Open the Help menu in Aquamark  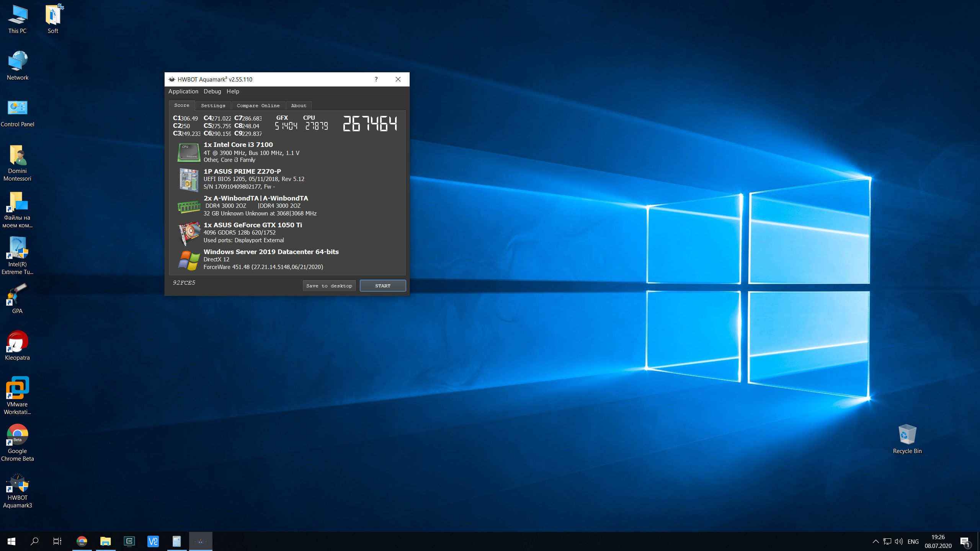pyautogui.click(x=233, y=91)
